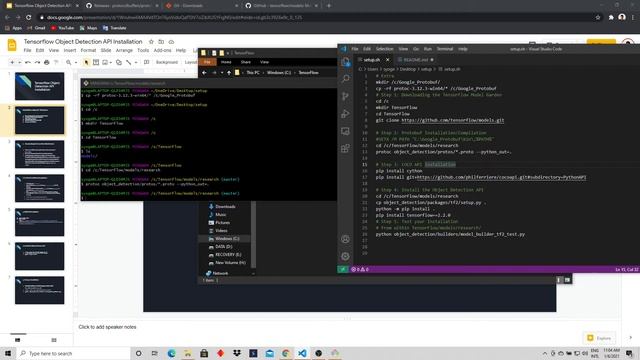Open Microsoft Edge from the taskbar

click(171, 353)
